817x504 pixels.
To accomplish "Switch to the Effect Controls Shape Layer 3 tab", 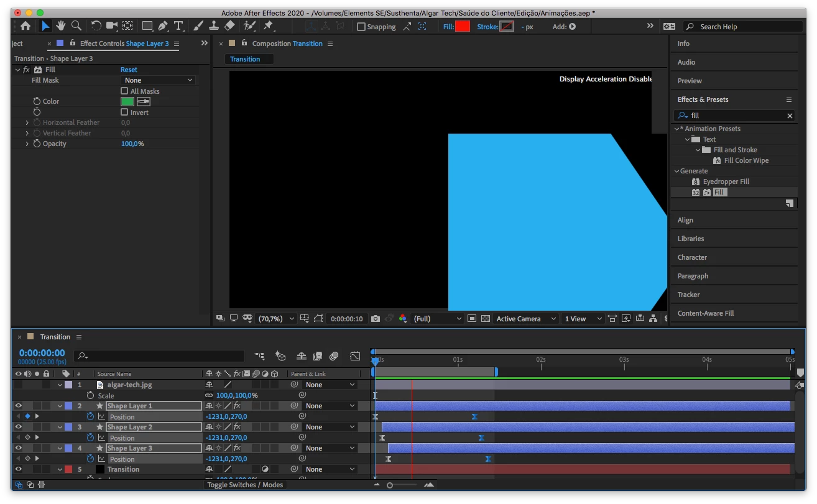I will pyautogui.click(x=124, y=44).
